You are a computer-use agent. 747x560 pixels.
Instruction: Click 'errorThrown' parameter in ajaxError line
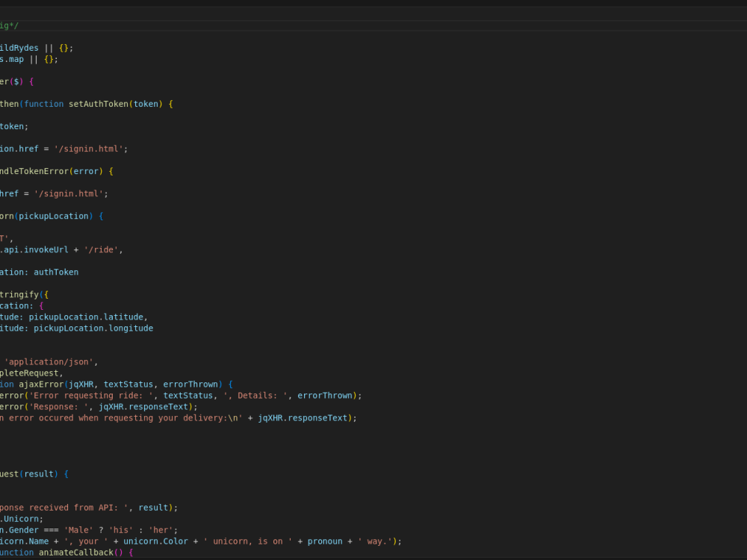tap(190, 384)
